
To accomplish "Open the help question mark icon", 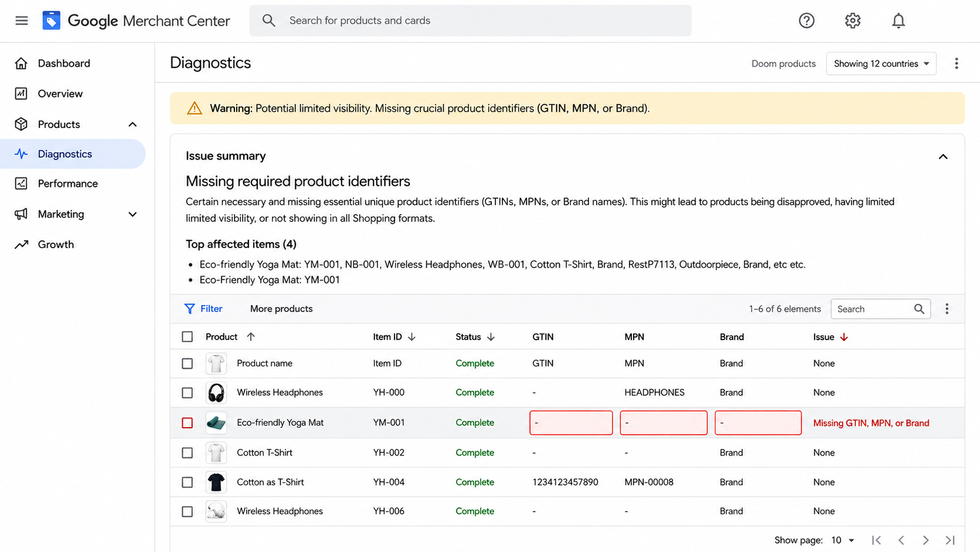I will coord(807,21).
